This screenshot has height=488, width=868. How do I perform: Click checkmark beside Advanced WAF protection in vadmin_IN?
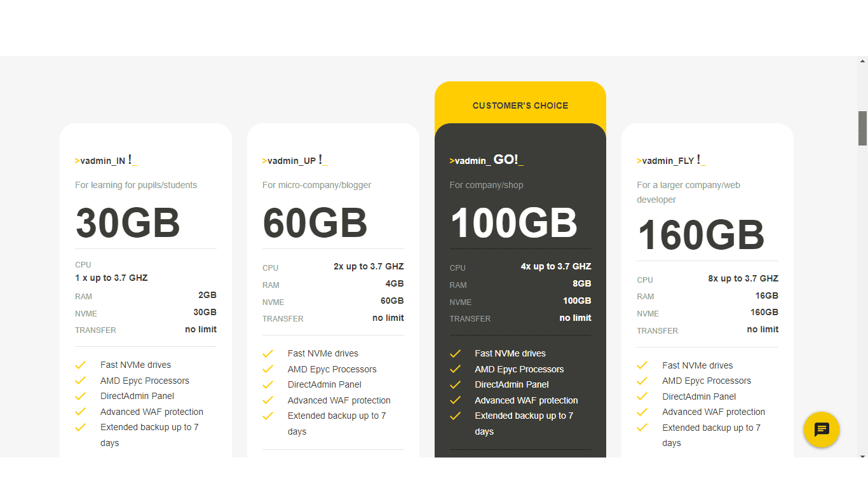click(x=80, y=412)
